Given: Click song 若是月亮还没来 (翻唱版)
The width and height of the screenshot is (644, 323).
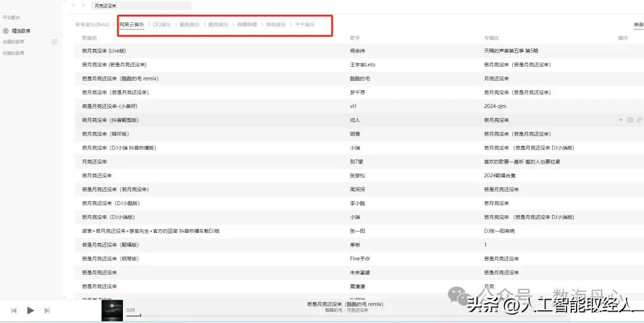Looking at the screenshot, I should 110,245.
